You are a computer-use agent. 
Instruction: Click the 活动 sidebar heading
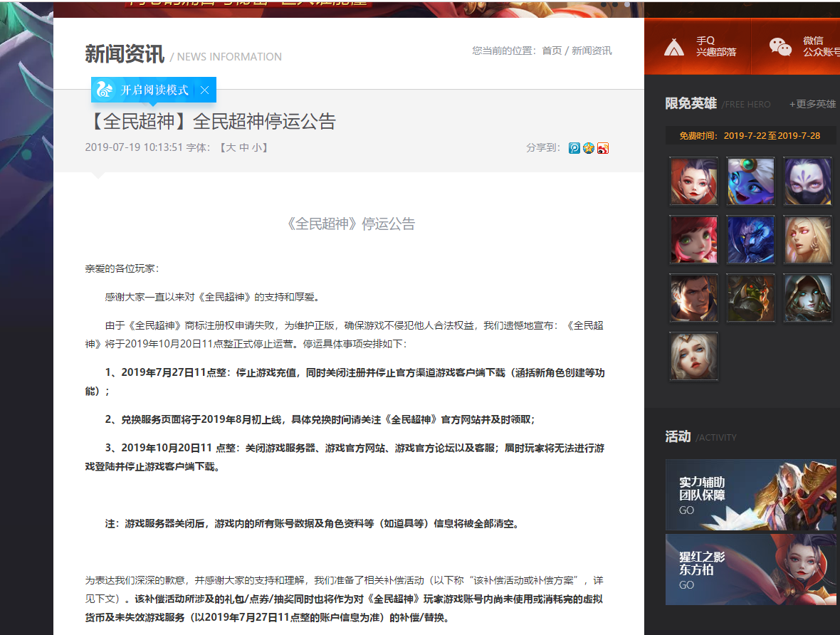[x=678, y=436]
